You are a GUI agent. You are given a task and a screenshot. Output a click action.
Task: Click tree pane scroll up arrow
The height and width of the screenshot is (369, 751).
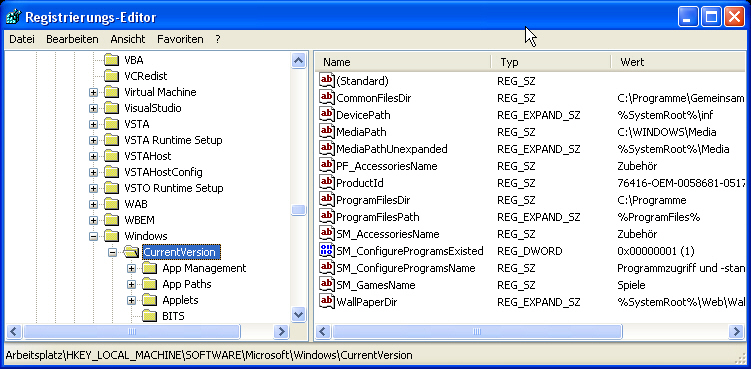coord(298,60)
